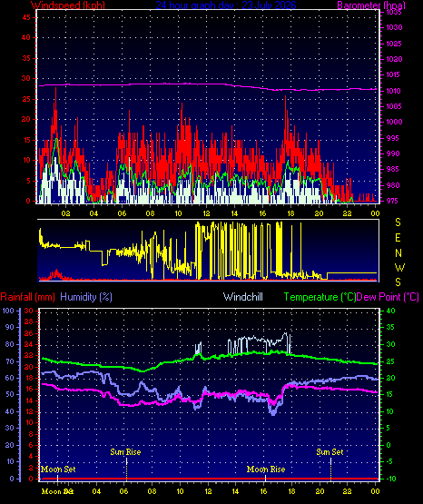The width and height of the screenshot is (423, 504).
Task: Click the 12 hour tick on windspeed graph
Action: [206, 213]
